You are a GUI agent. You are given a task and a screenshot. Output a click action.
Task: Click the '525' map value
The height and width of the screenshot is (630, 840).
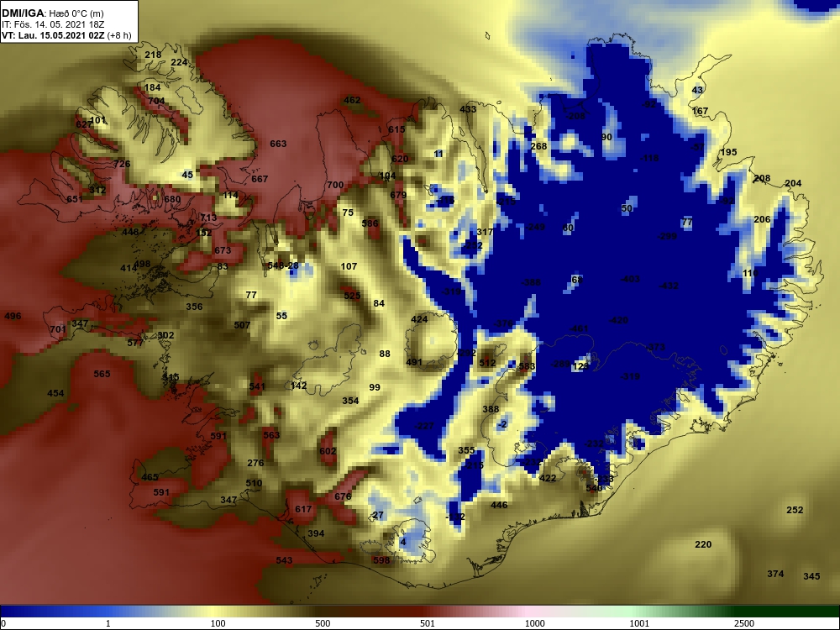click(x=352, y=296)
